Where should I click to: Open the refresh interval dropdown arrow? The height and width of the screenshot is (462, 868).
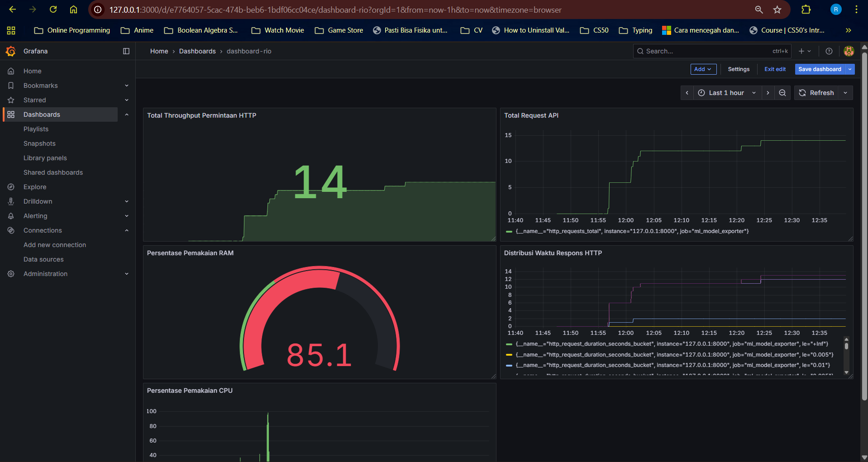tap(845, 93)
